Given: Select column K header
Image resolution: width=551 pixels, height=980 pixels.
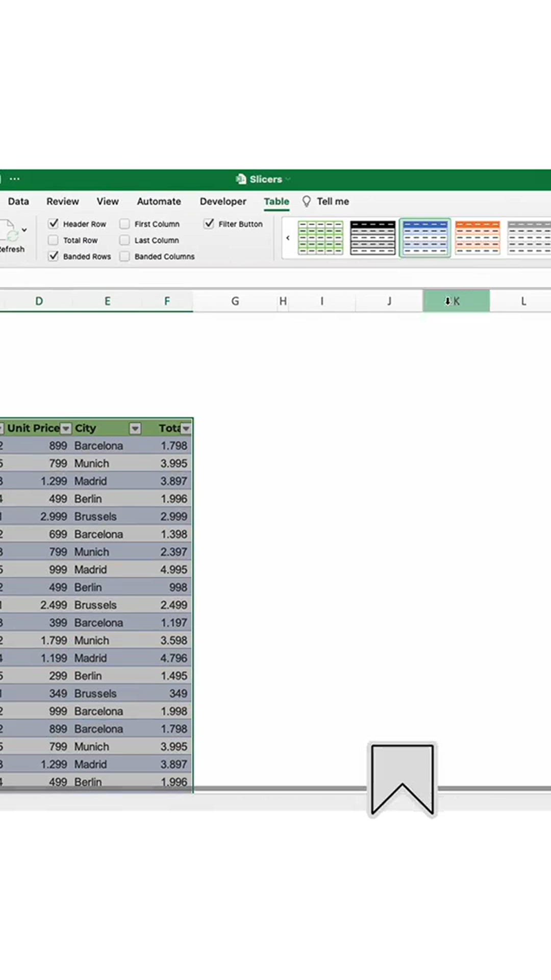Looking at the screenshot, I should click(x=456, y=301).
